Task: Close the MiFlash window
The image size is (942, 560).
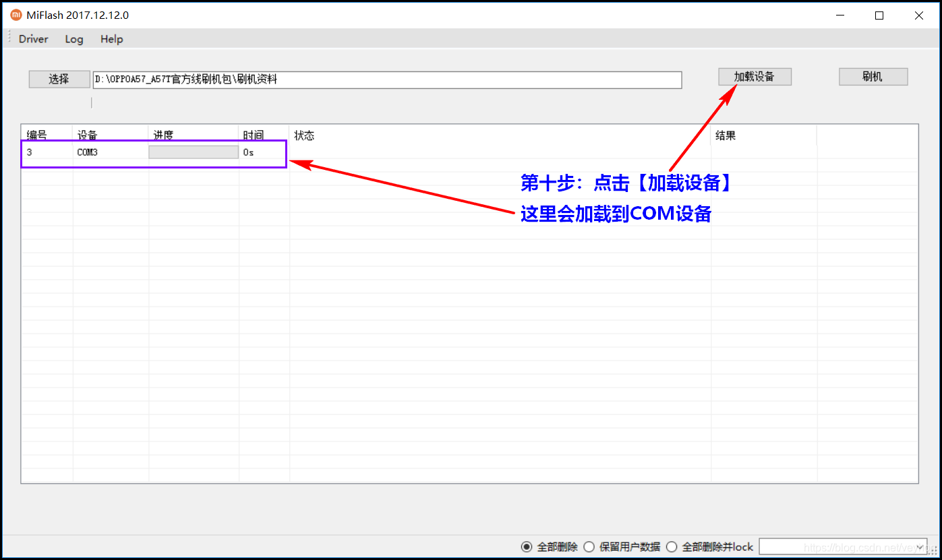Action: [x=919, y=15]
